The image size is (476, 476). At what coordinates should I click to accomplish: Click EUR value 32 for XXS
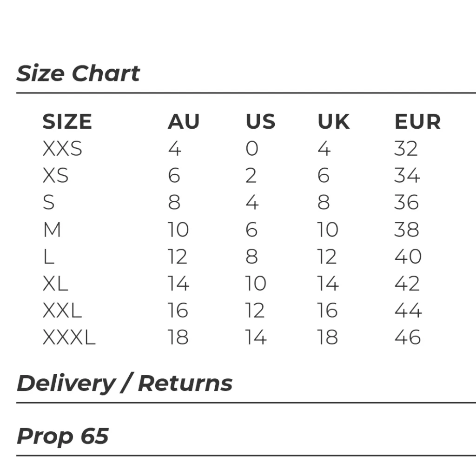[x=406, y=149]
